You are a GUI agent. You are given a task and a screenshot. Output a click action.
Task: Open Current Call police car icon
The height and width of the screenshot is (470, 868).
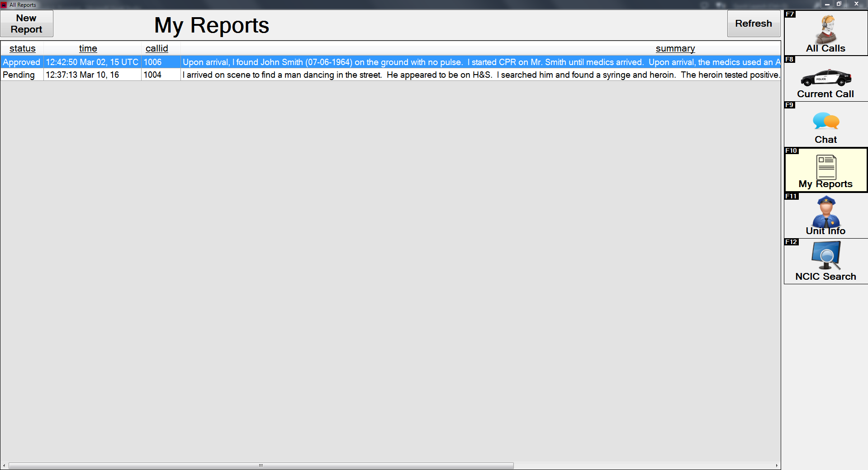826,79
